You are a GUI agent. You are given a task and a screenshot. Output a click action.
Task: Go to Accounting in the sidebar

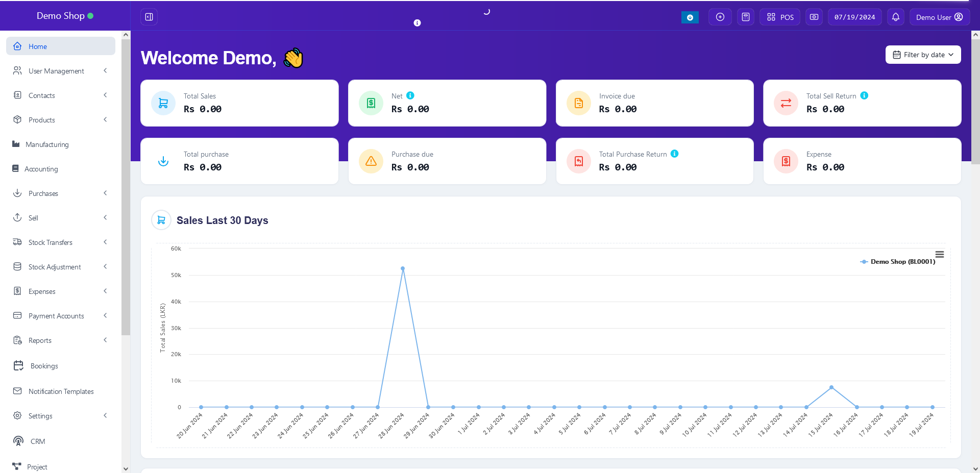pyautogui.click(x=41, y=169)
